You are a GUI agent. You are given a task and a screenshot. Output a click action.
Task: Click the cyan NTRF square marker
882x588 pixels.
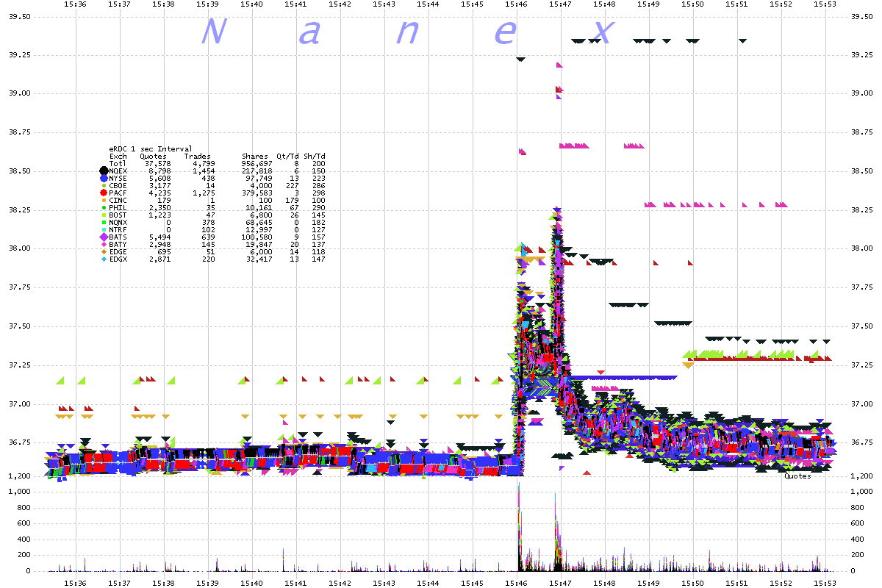(104, 229)
